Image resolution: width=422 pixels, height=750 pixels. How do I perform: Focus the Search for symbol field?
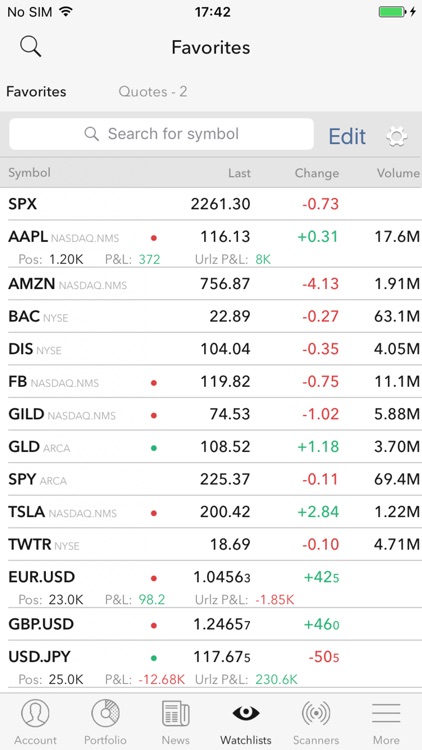pos(161,134)
